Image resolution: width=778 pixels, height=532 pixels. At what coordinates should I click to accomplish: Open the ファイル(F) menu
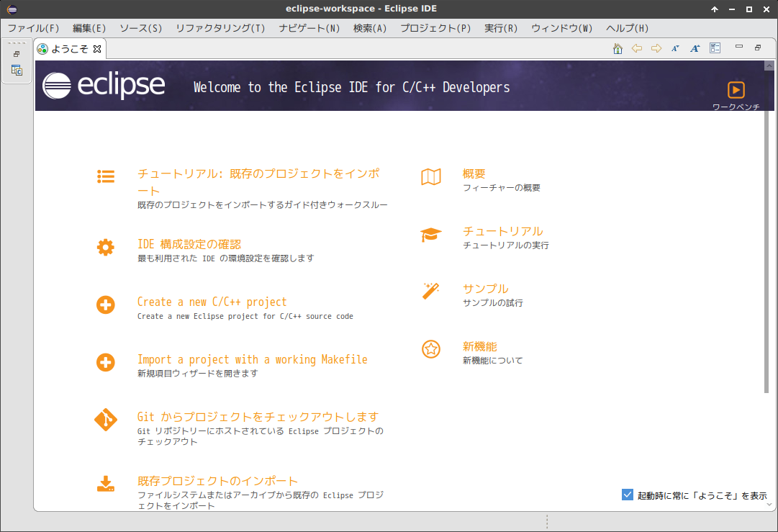pyautogui.click(x=33, y=28)
